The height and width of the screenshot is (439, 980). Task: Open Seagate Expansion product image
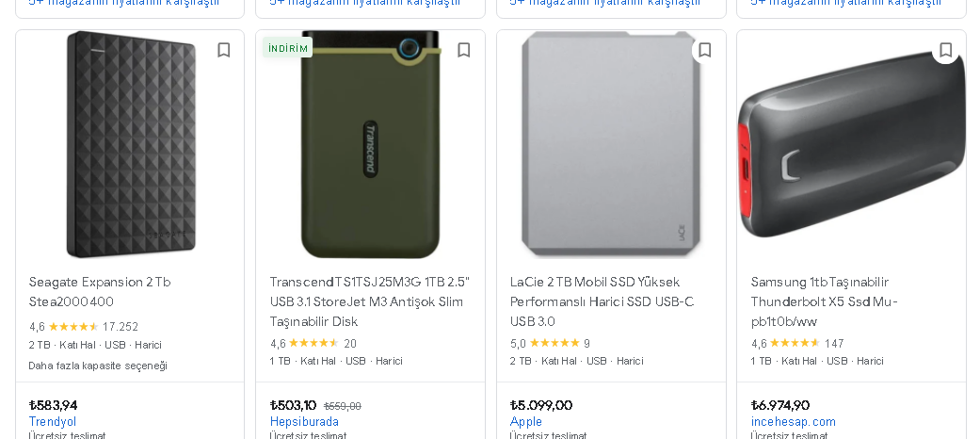(130, 145)
